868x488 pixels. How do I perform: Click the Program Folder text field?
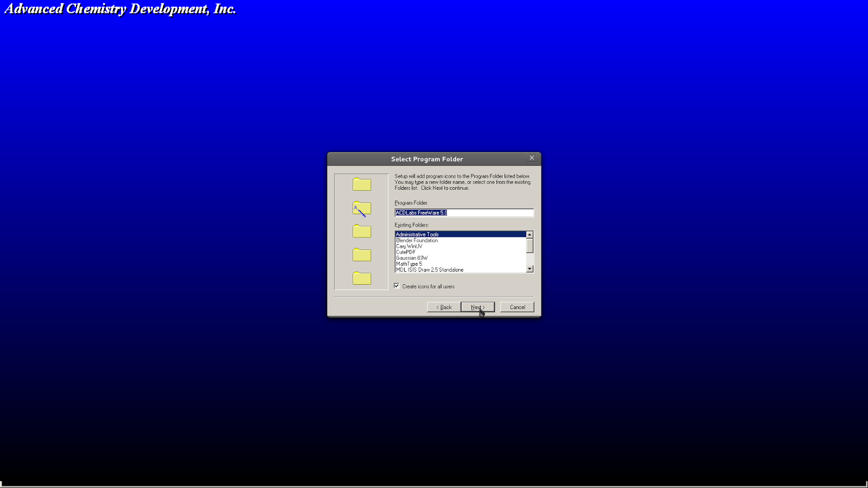tap(464, 213)
